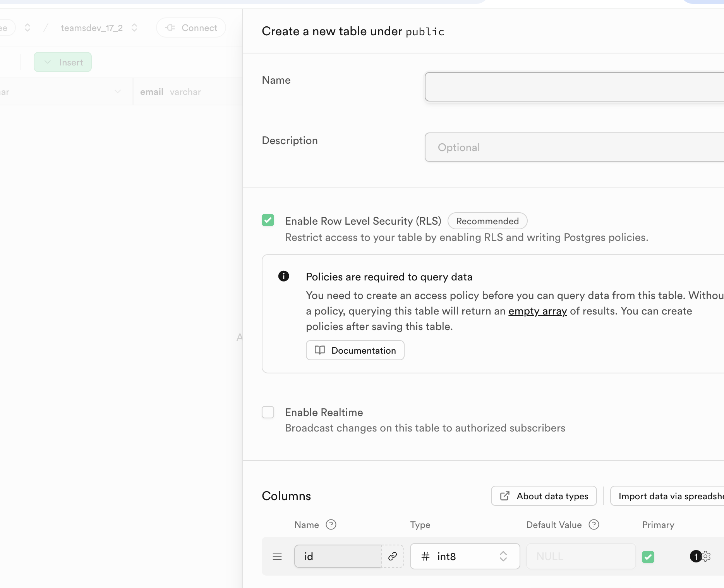Click the info icon in the policies notice
Screen dimensions: 724x588
click(284, 276)
